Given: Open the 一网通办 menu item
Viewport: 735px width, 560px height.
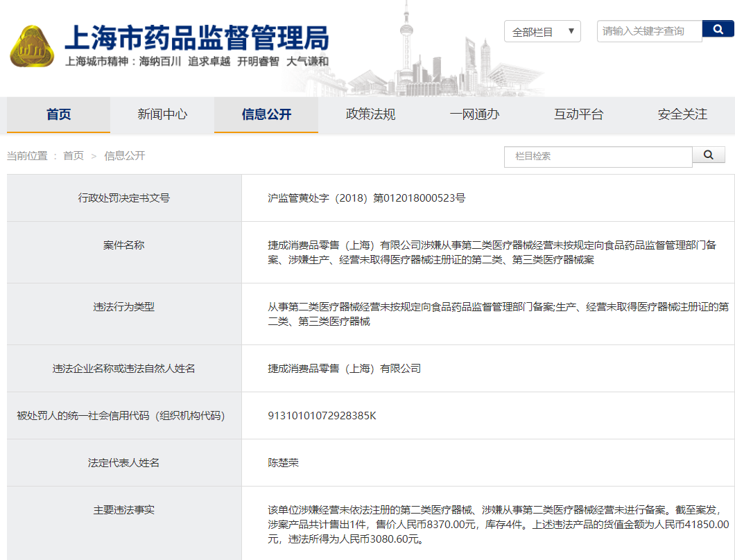Looking at the screenshot, I should tap(474, 114).
